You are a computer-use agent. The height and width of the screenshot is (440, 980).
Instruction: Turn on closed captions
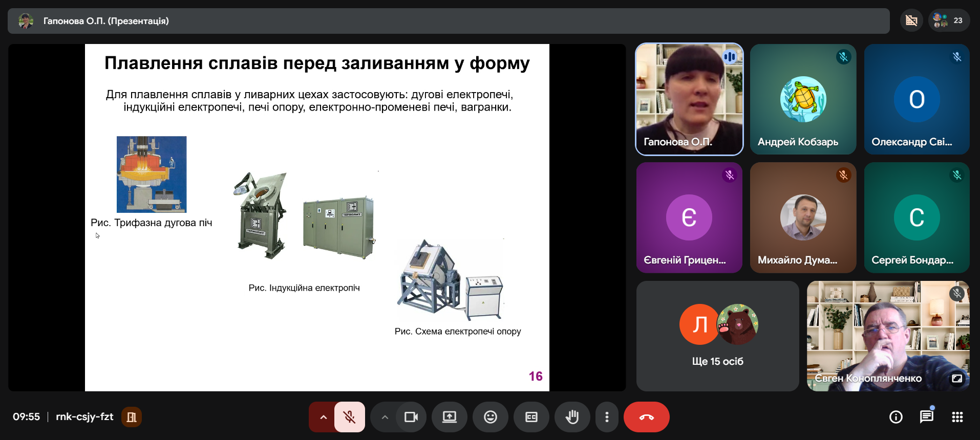click(x=531, y=417)
